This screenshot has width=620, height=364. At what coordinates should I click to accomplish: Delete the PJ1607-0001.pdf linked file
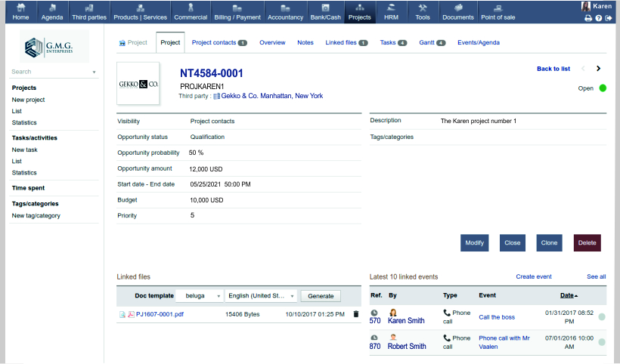tap(356, 314)
